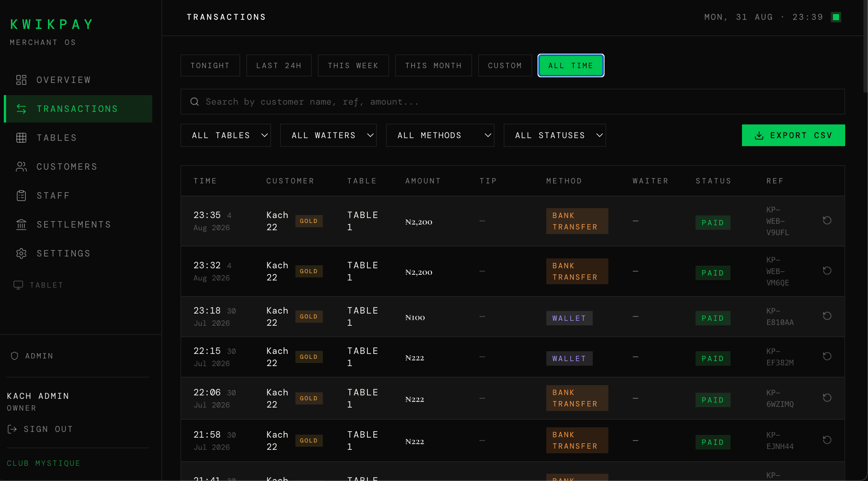Click Bank Transfer tag in 22:06 row
Screen dimensions: 868x481
577,398
